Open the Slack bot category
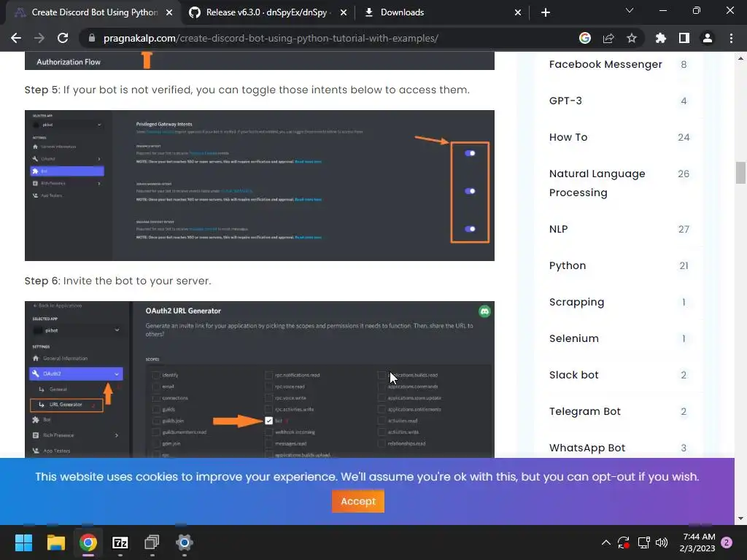Image resolution: width=747 pixels, height=560 pixels. [x=573, y=375]
